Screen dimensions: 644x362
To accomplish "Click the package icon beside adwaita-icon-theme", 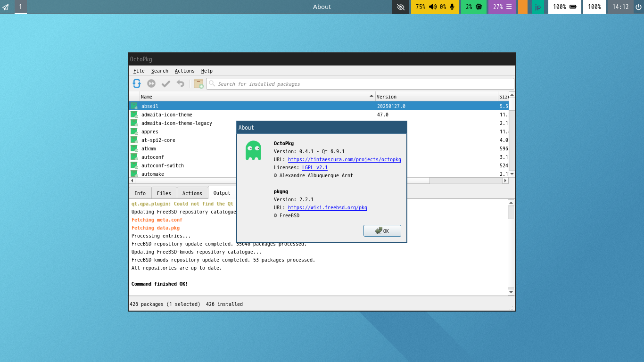I will (134, 115).
